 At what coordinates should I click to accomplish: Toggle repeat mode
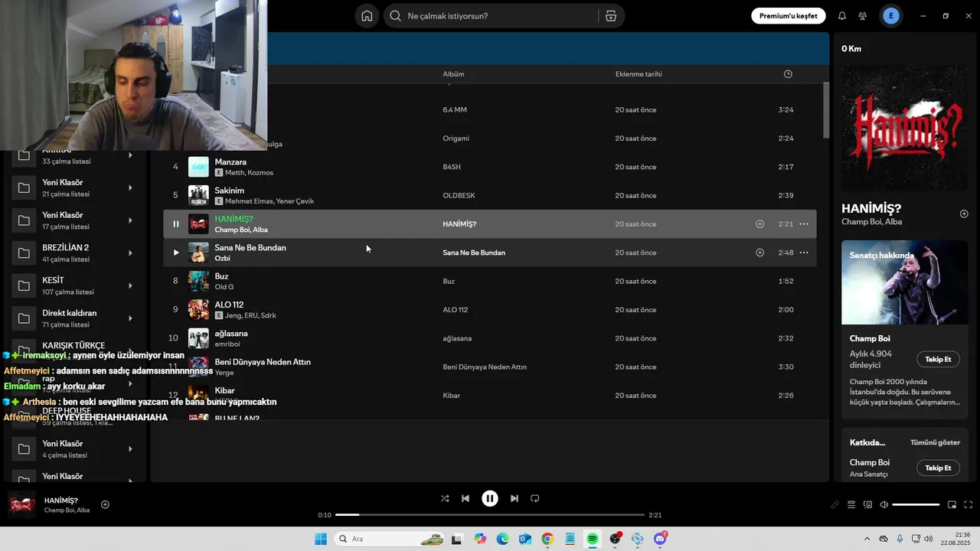click(x=535, y=498)
